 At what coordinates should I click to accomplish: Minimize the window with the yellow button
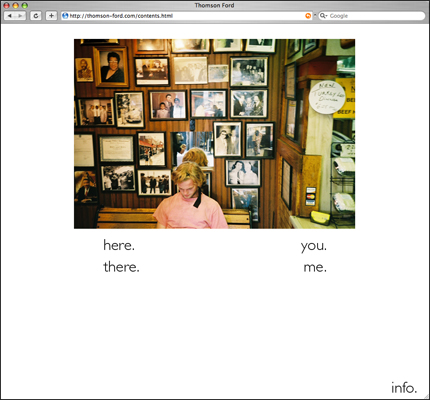pos(15,5)
